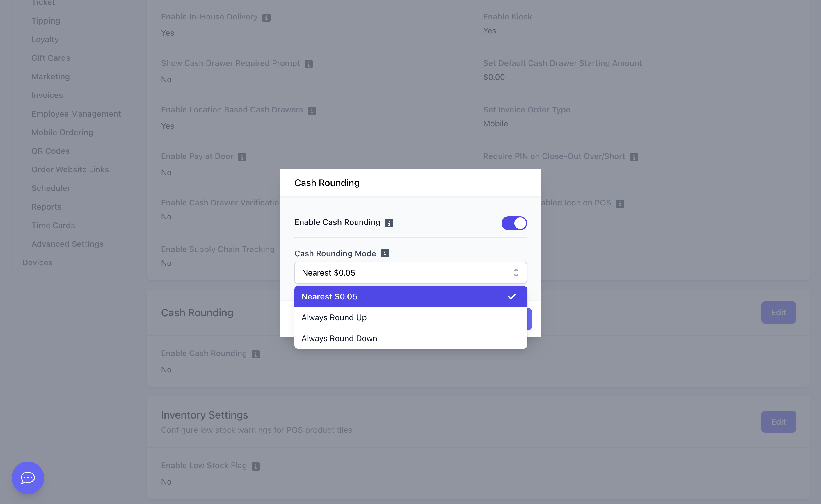This screenshot has height=504, width=821.
Task: Open Reports in the sidebar
Action: point(46,207)
